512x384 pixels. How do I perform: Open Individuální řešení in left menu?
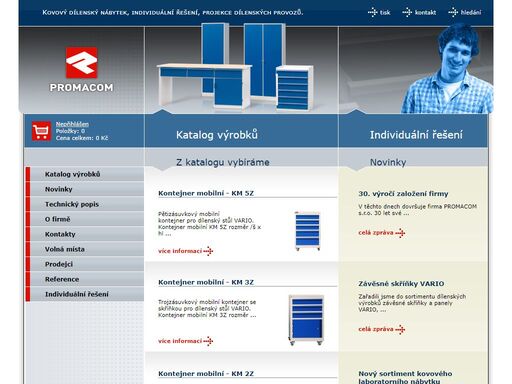[85, 294]
